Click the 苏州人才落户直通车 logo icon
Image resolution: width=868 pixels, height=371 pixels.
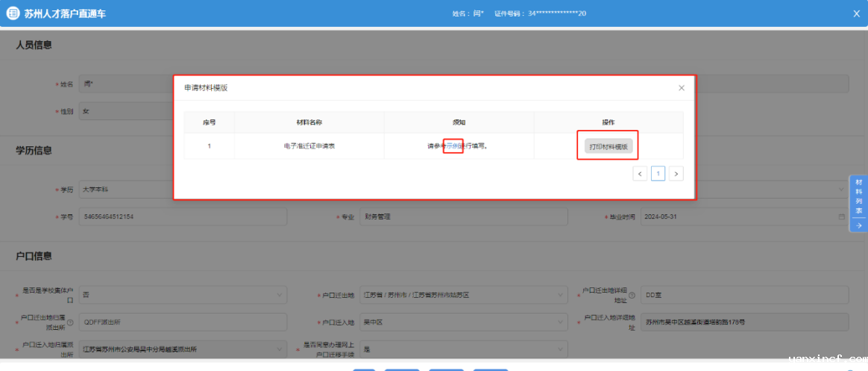[13, 13]
